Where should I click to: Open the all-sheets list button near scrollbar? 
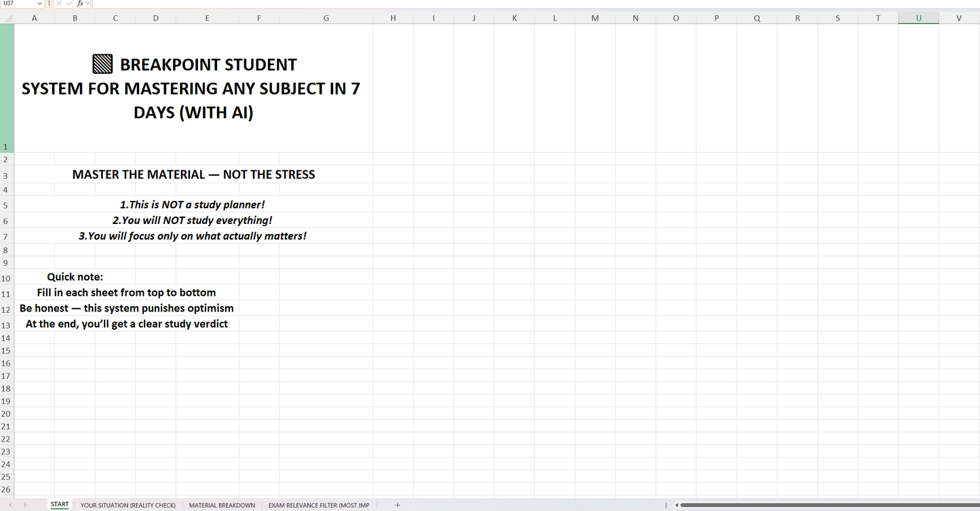click(666, 505)
